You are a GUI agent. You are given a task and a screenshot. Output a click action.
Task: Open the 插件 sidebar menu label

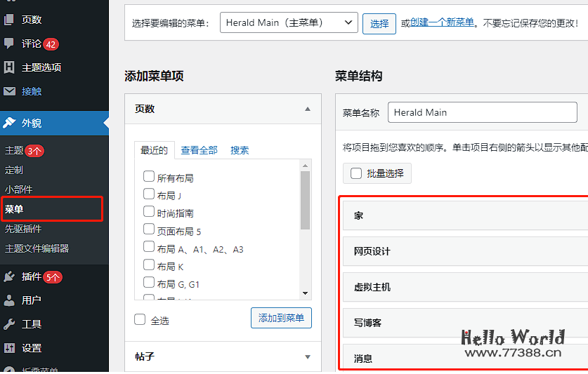point(32,276)
